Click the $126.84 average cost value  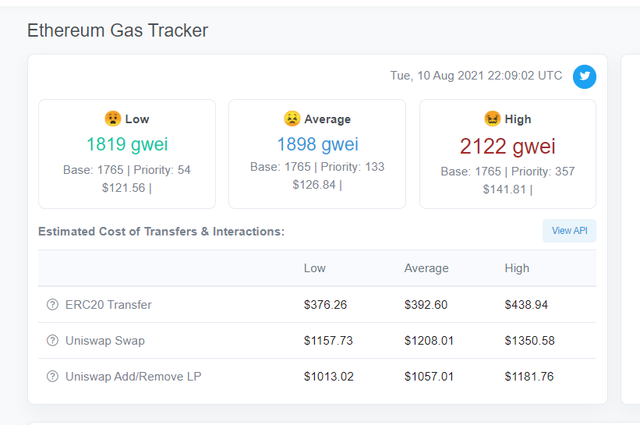[314, 185]
